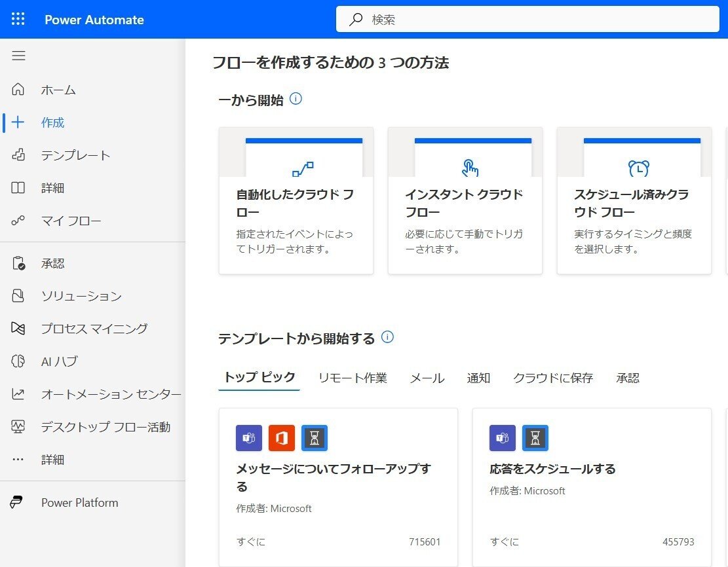728x567 pixels.
Task: Click the book icon beside first 詳細
Action: point(18,187)
